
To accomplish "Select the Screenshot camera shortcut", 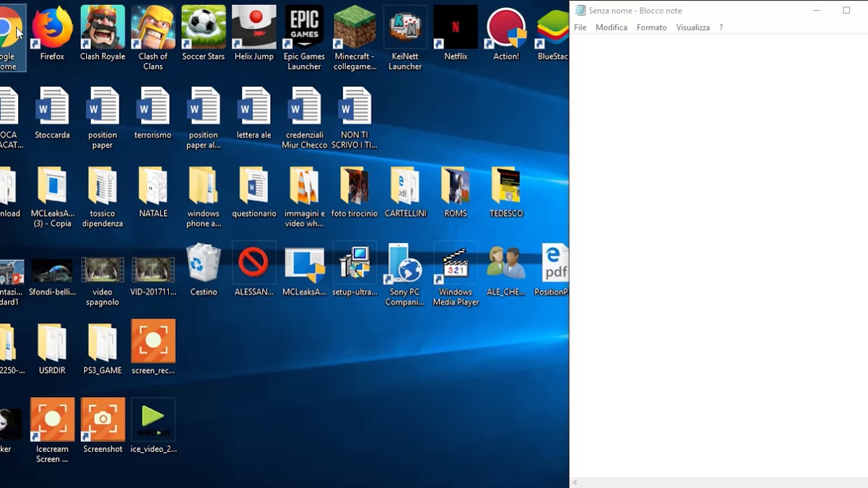I will pos(102,426).
